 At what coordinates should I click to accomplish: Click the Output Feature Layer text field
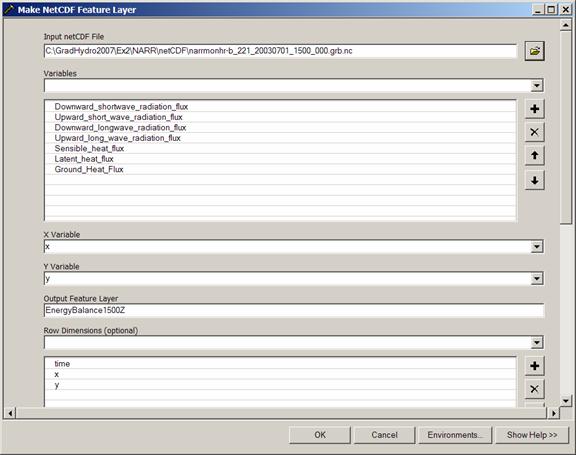[294, 310]
